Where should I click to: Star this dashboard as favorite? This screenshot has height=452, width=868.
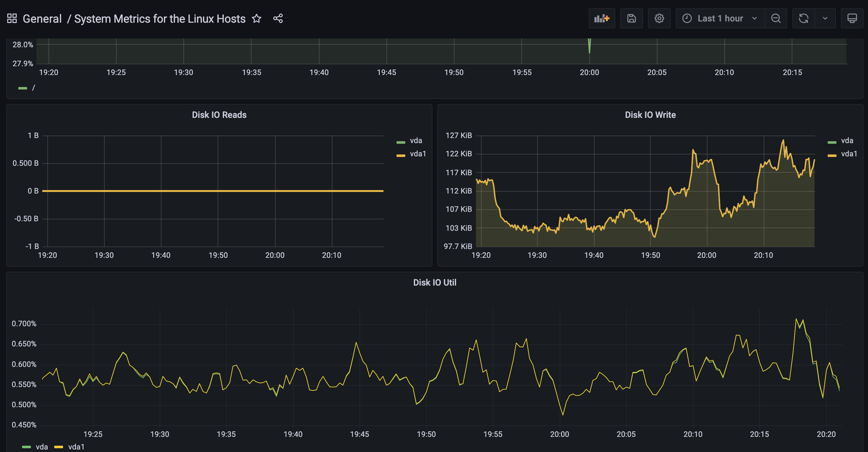[257, 18]
